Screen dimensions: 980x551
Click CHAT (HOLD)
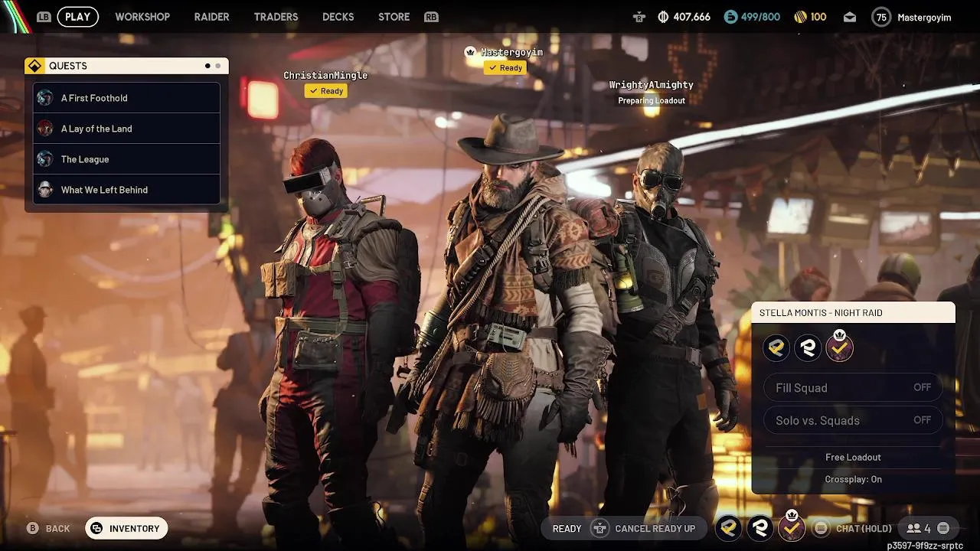point(864,529)
